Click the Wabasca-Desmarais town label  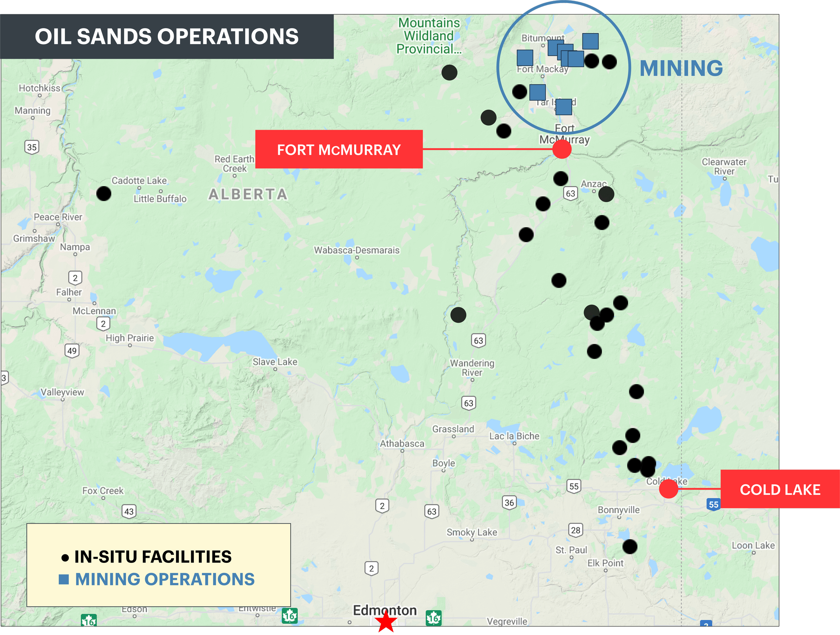click(x=356, y=250)
